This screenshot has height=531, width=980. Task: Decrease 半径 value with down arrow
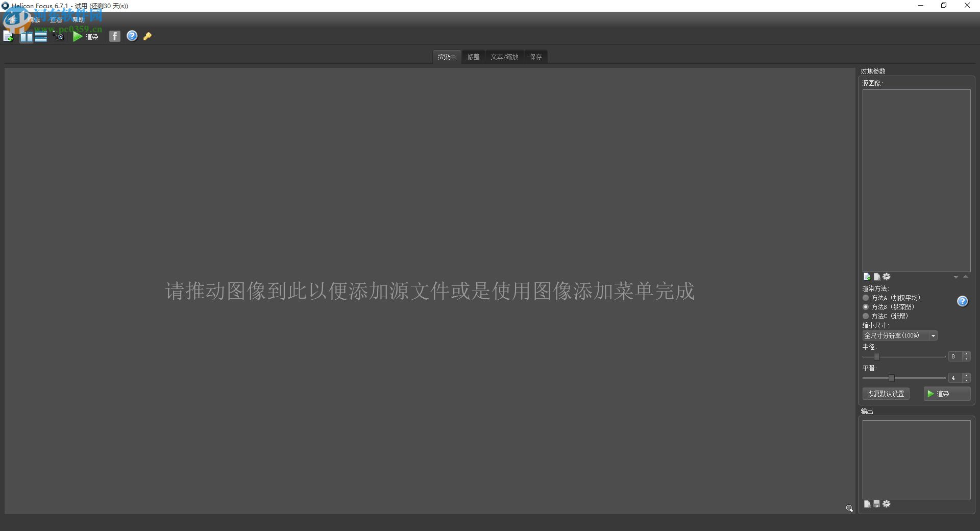point(966,359)
